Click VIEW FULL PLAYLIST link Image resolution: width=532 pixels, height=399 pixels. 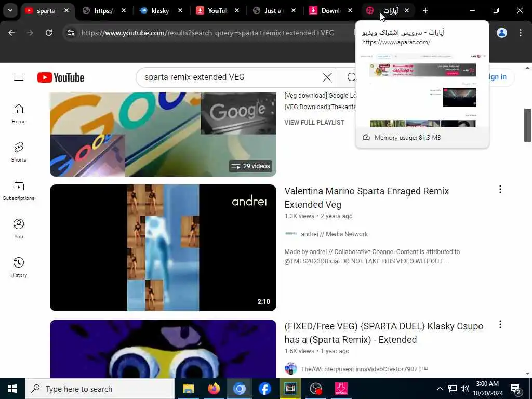[314, 123]
